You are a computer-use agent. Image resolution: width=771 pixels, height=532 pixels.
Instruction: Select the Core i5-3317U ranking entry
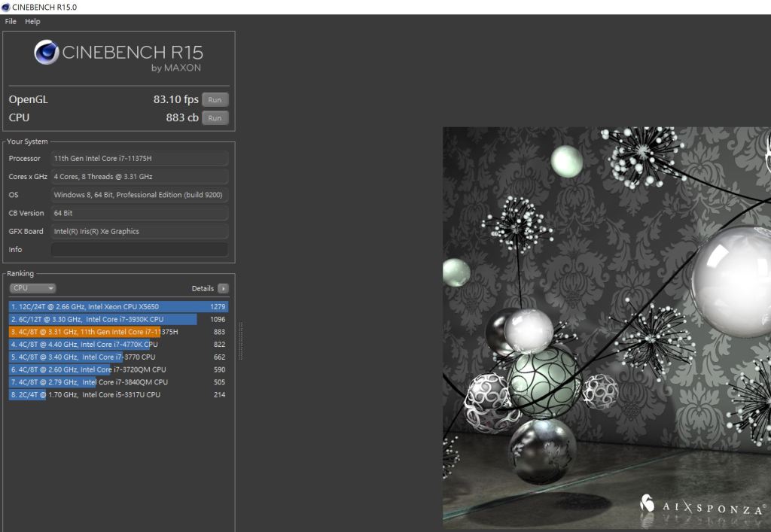coord(118,394)
